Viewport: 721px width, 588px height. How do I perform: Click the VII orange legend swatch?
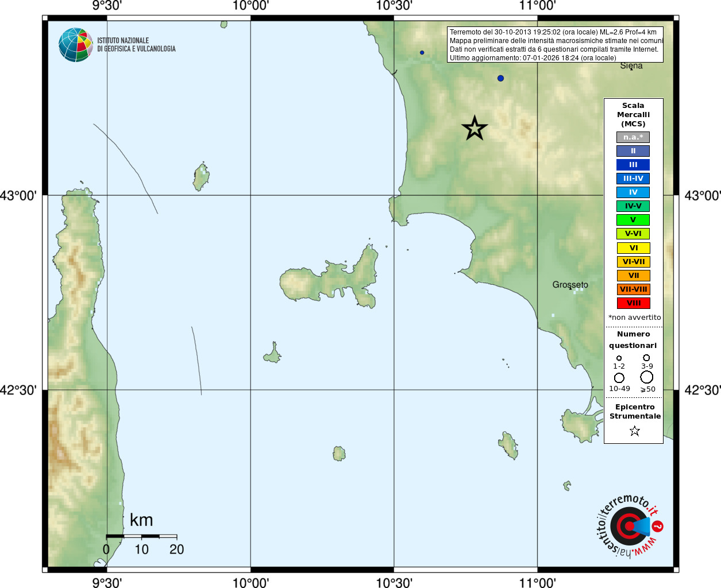point(633,276)
